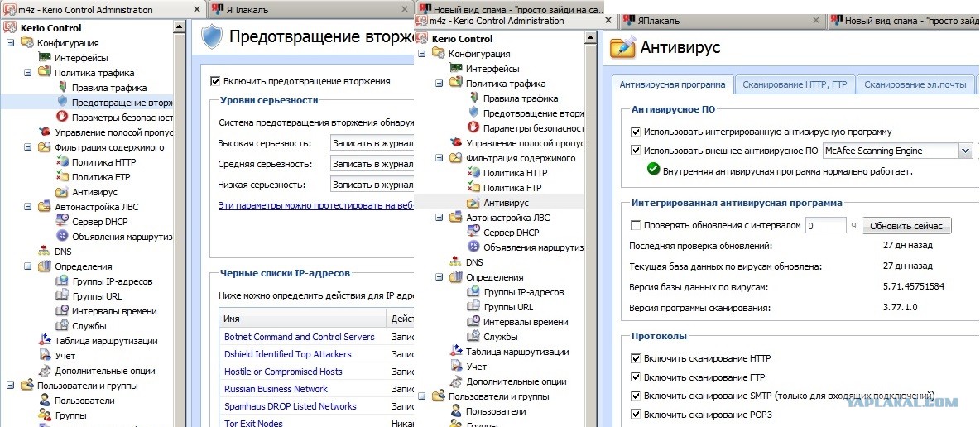Open ЯПлакалъ browser tab in Antivirus window
Viewport: 980px width, 427px height.
tap(723, 21)
